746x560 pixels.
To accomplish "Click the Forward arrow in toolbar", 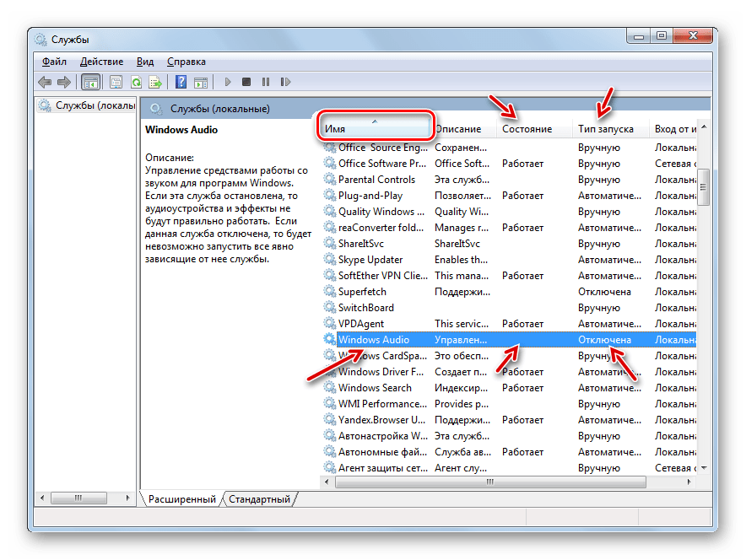I will 63,82.
